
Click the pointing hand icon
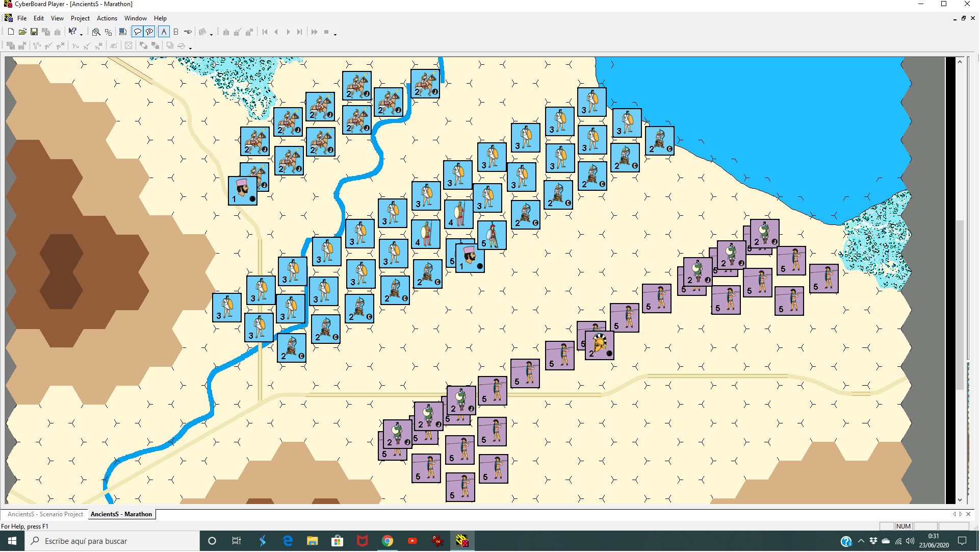[188, 32]
